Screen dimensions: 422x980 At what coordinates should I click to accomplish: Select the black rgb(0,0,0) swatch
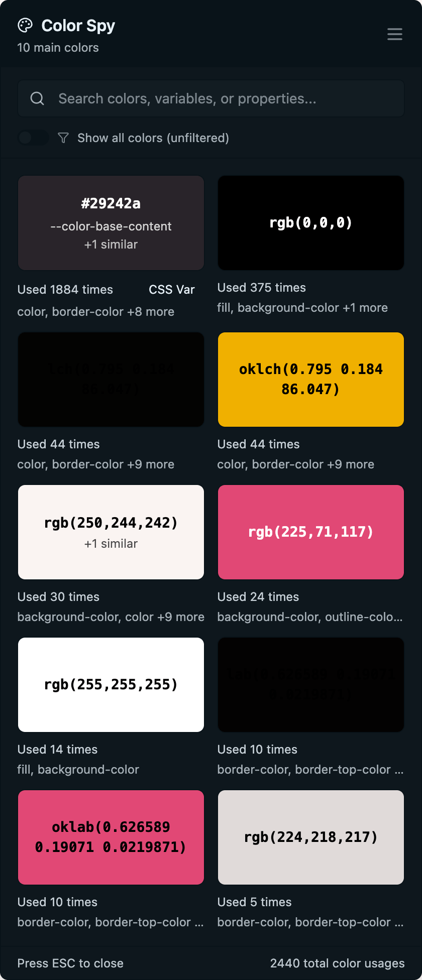(310, 223)
